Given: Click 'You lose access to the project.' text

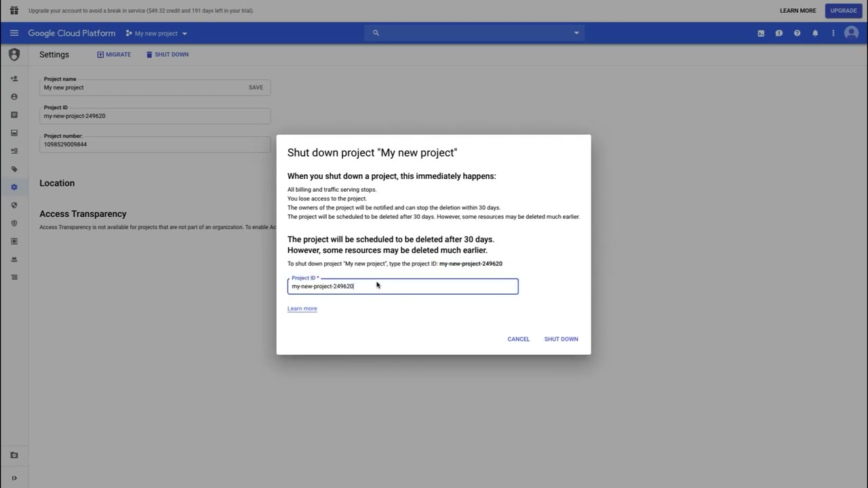Looking at the screenshot, I should click(x=327, y=199).
